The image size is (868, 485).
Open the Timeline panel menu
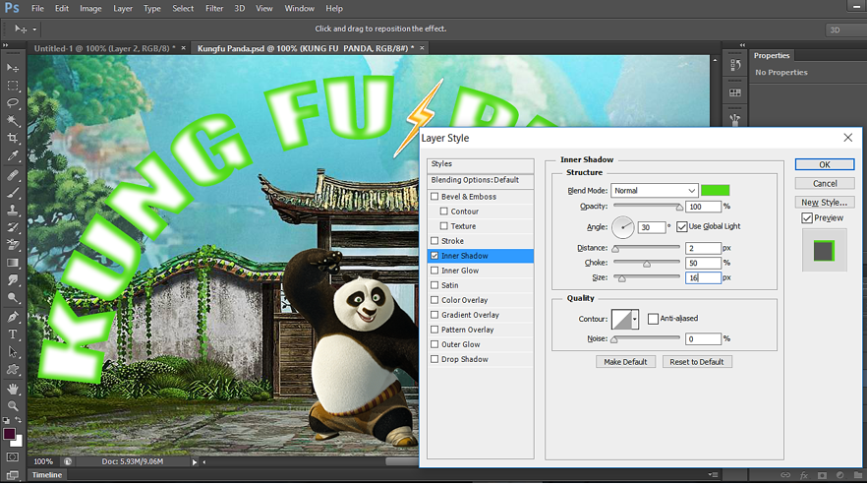713,474
